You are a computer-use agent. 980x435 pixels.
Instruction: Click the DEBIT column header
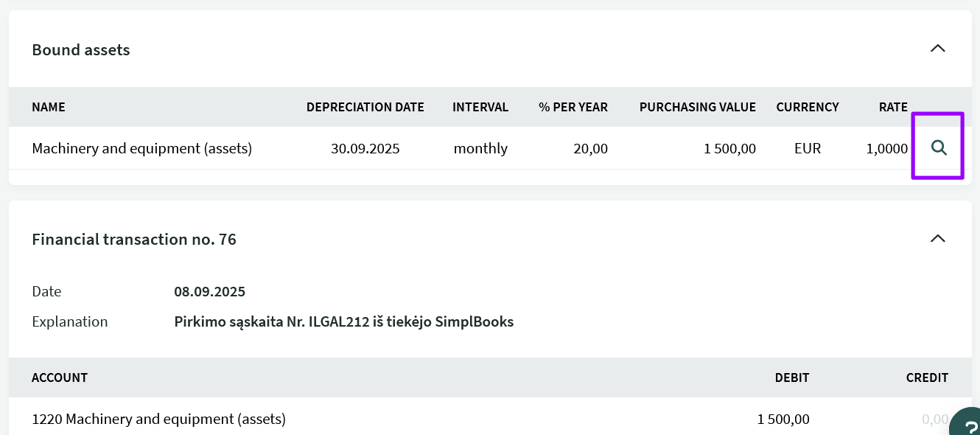point(791,377)
